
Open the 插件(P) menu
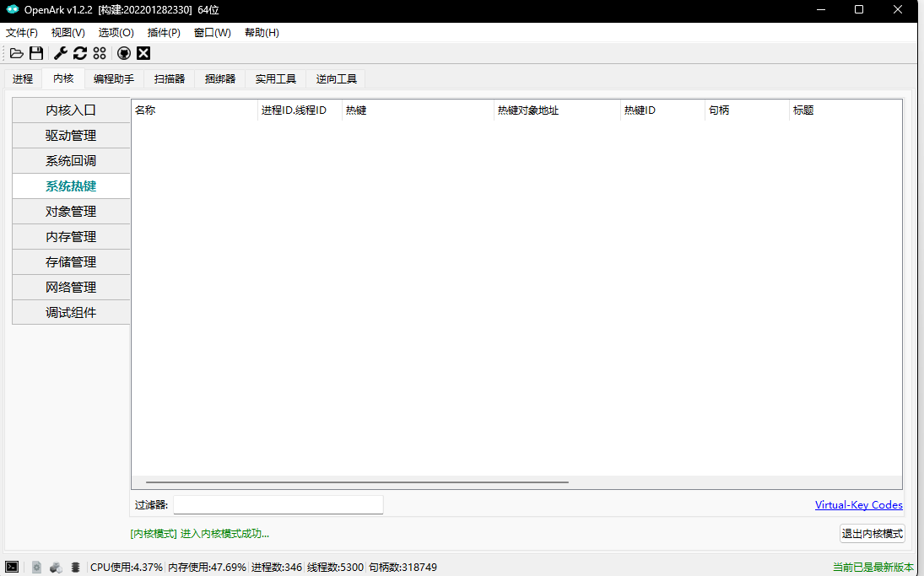164,32
